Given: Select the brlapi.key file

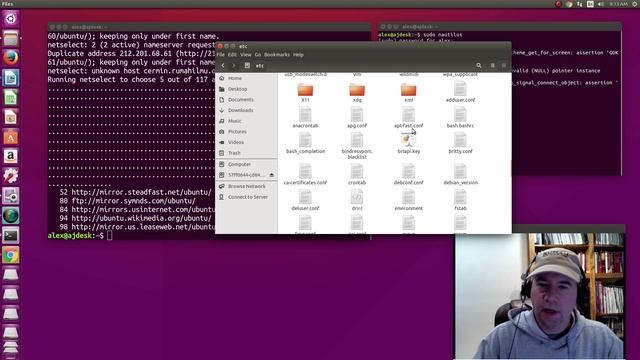Looking at the screenshot, I should (x=409, y=143).
